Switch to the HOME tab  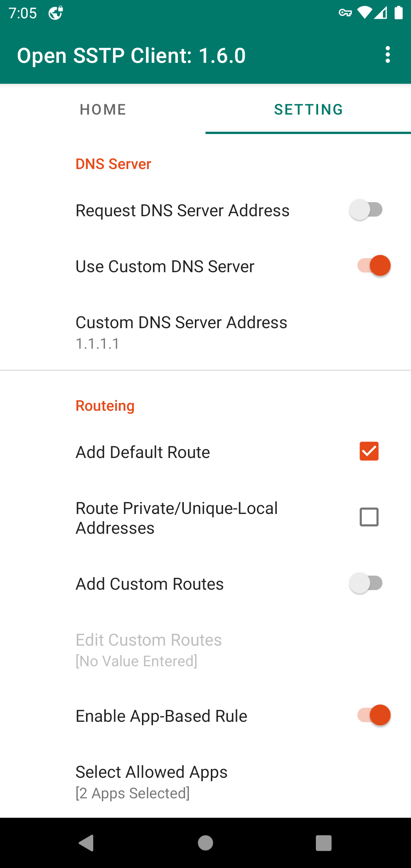pos(103,110)
